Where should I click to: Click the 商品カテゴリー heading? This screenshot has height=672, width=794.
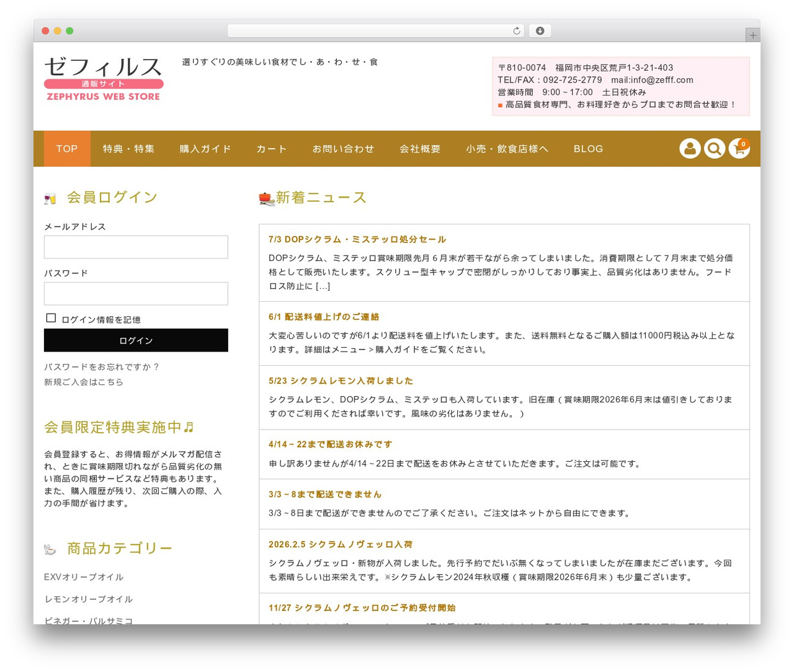tap(120, 549)
